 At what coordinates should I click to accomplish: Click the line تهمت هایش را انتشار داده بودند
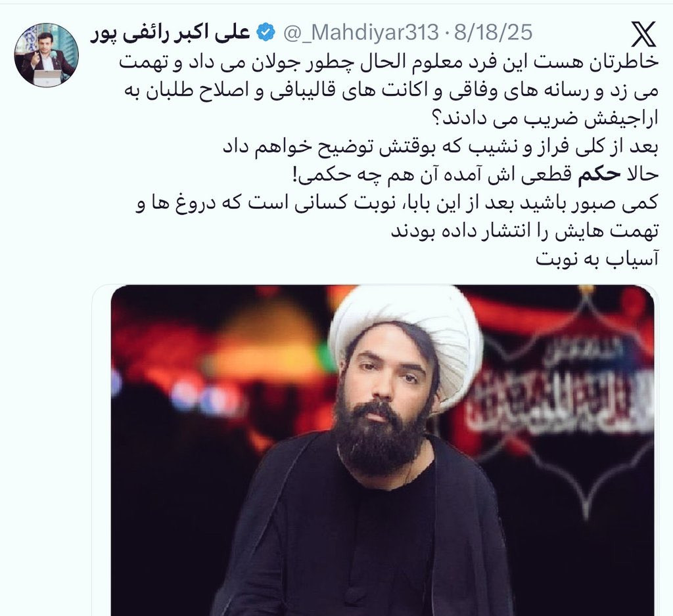[524, 231]
